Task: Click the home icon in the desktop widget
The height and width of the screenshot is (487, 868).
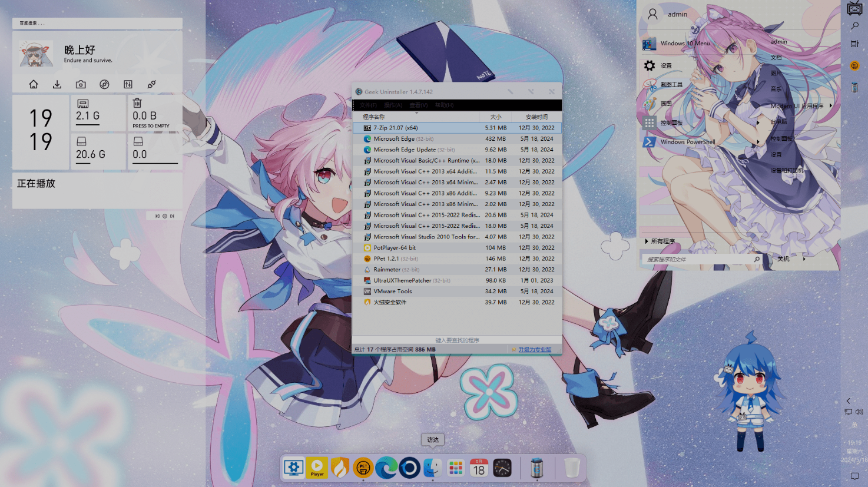Action: (x=34, y=84)
